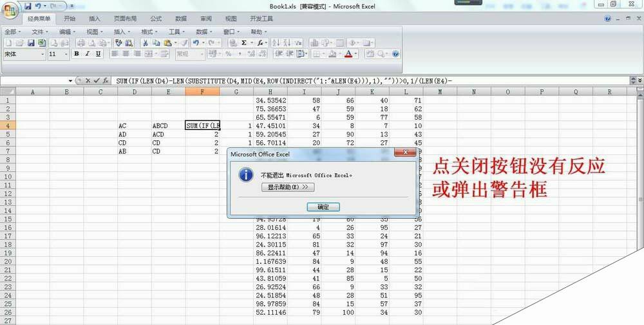Select cell containing 34.53542
644x325 pixels.
270,100
